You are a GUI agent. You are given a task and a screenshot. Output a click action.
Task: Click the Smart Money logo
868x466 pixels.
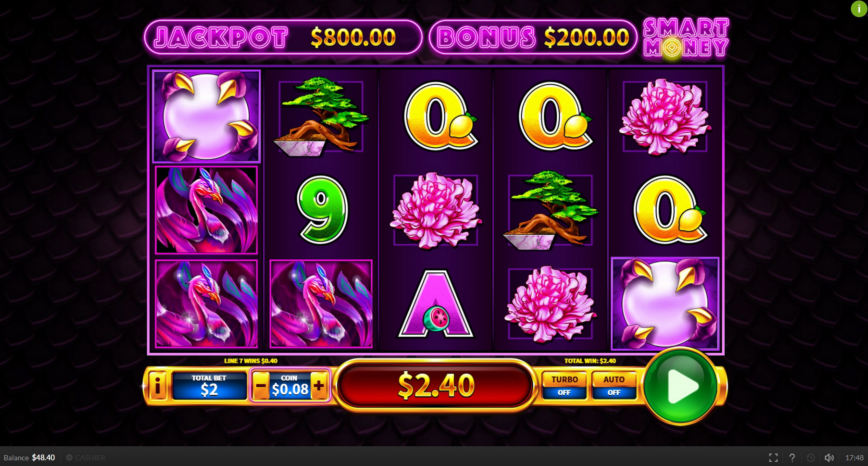[686, 38]
